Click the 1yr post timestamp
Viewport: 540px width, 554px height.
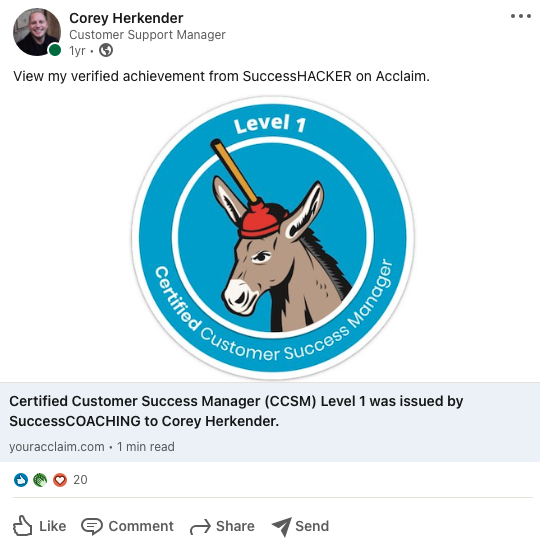pos(77,51)
